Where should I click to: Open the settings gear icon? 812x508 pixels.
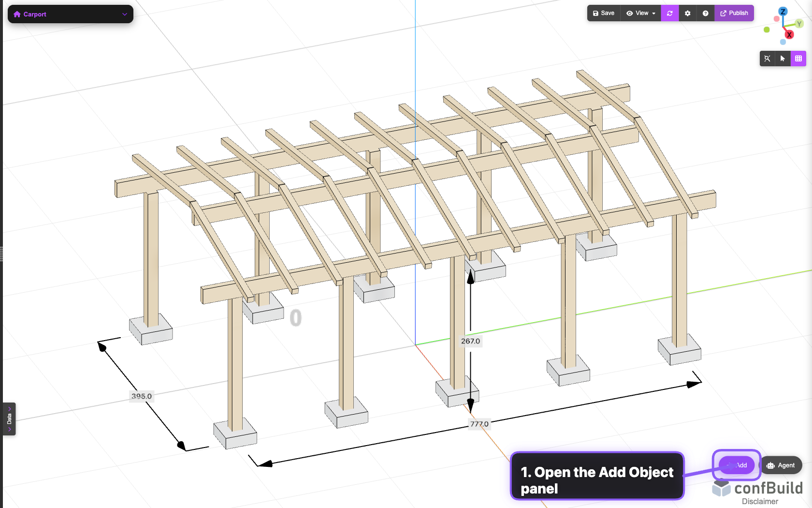point(687,13)
